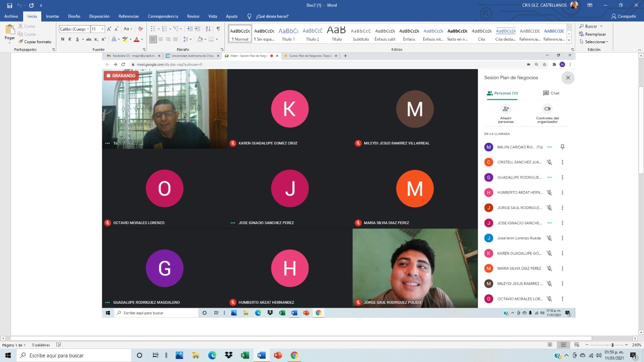Image resolution: width=644 pixels, height=362 pixels.
Task: Toggle strikethrough abc formatting
Action: (x=89, y=39)
